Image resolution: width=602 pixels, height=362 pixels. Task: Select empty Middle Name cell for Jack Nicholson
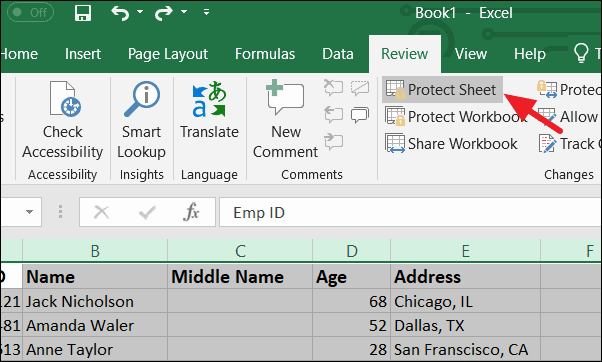pyautogui.click(x=240, y=301)
